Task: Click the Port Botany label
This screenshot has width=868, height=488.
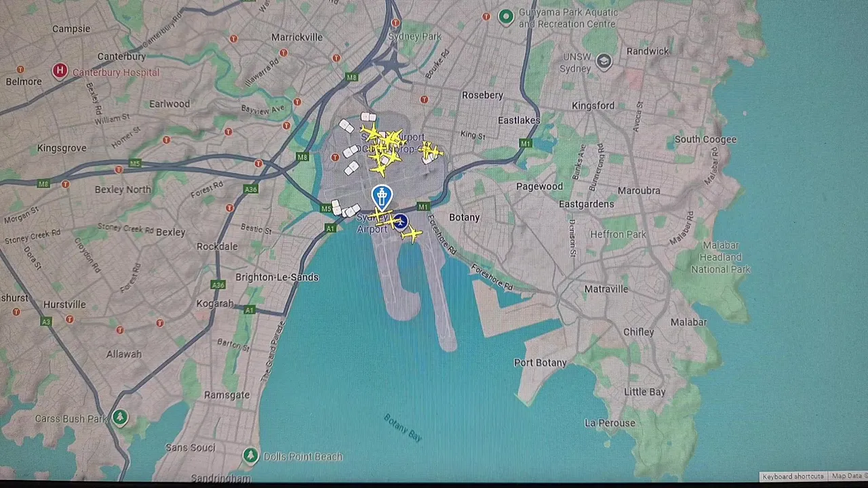Action: pos(540,363)
